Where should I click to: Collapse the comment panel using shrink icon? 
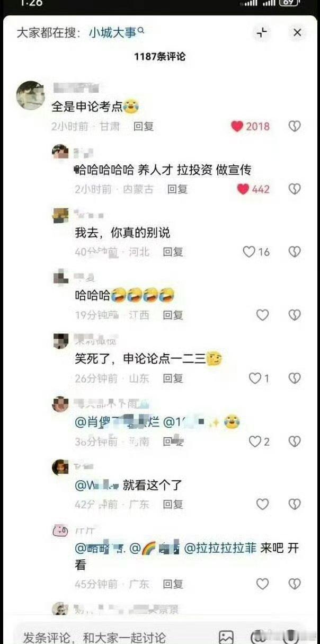(261, 32)
